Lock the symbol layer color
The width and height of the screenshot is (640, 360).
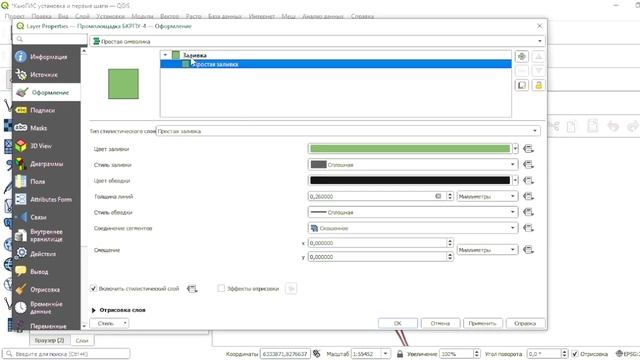point(538,85)
